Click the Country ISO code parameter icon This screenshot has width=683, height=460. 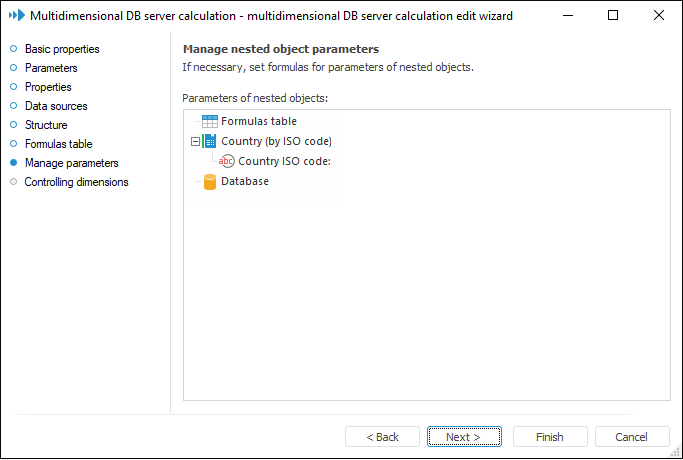[x=227, y=161]
